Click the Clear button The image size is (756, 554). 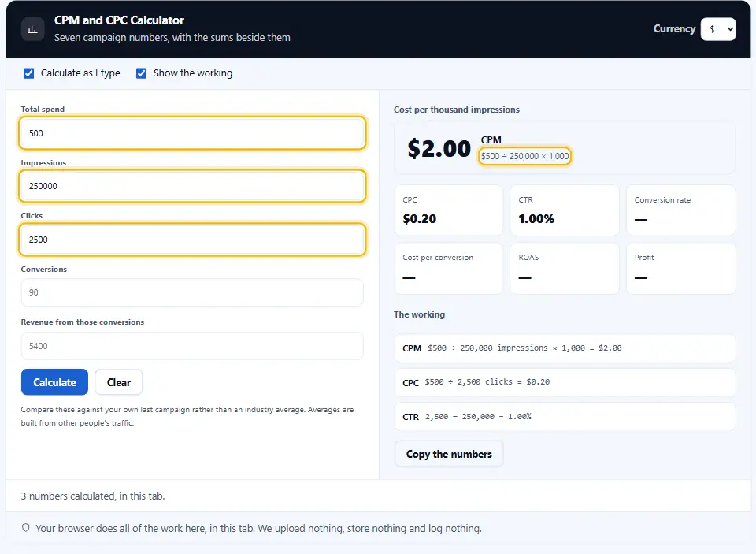(119, 382)
